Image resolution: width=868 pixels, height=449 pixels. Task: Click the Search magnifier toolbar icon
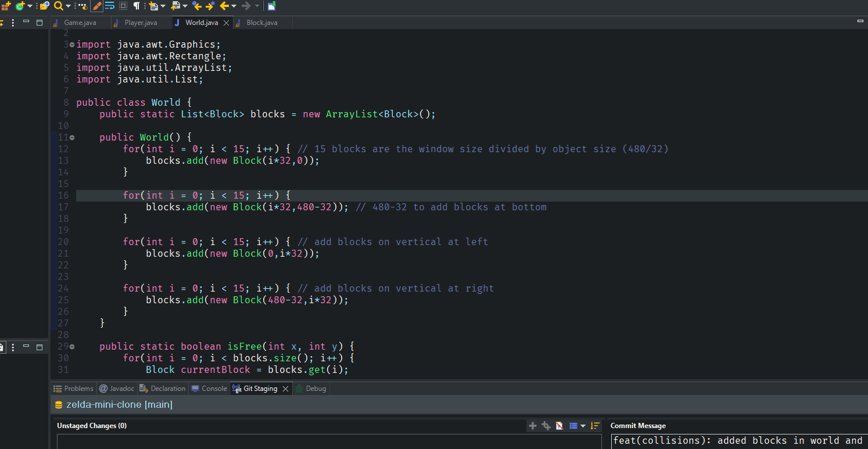coord(58,6)
